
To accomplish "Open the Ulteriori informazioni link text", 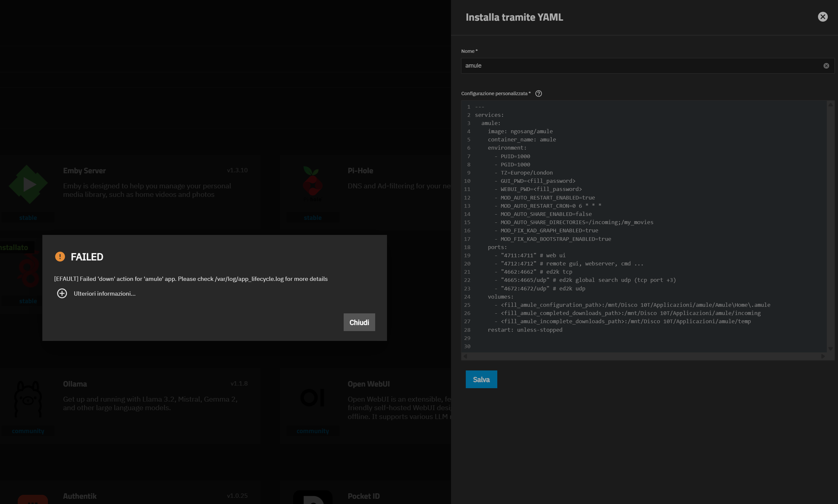I will 105,293.
